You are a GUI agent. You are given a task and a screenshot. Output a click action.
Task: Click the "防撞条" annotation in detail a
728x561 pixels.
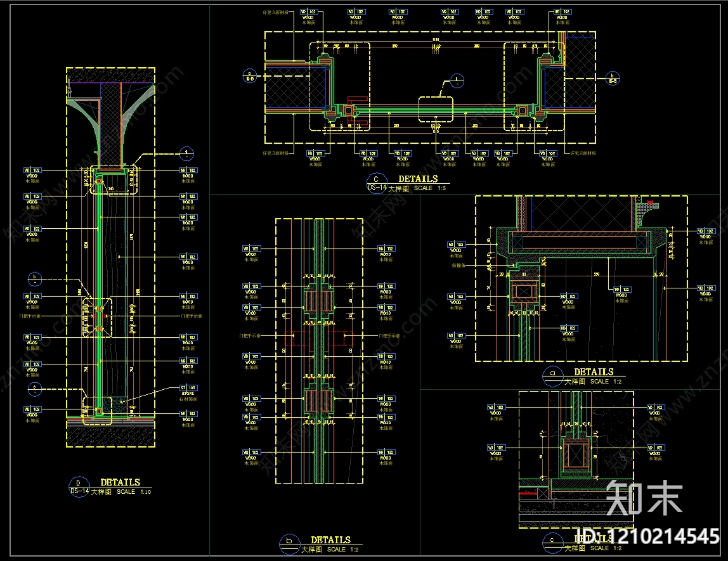(x=458, y=266)
